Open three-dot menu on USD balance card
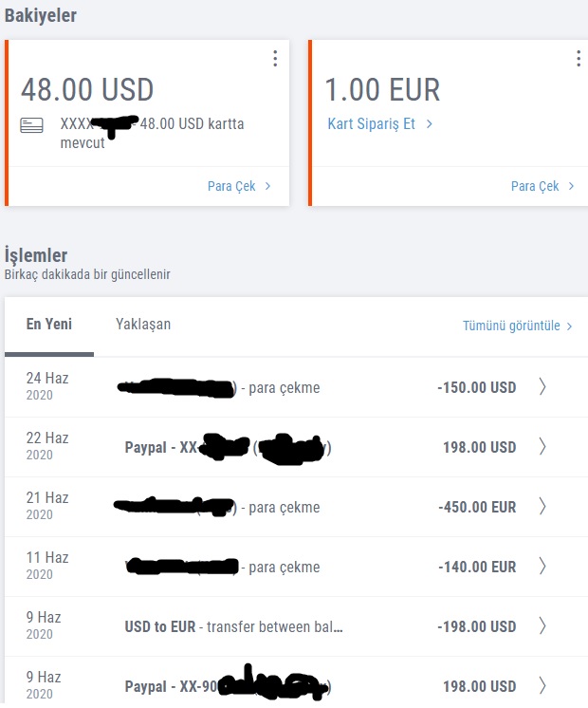The width and height of the screenshot is (588, 708). coord(275,59)
